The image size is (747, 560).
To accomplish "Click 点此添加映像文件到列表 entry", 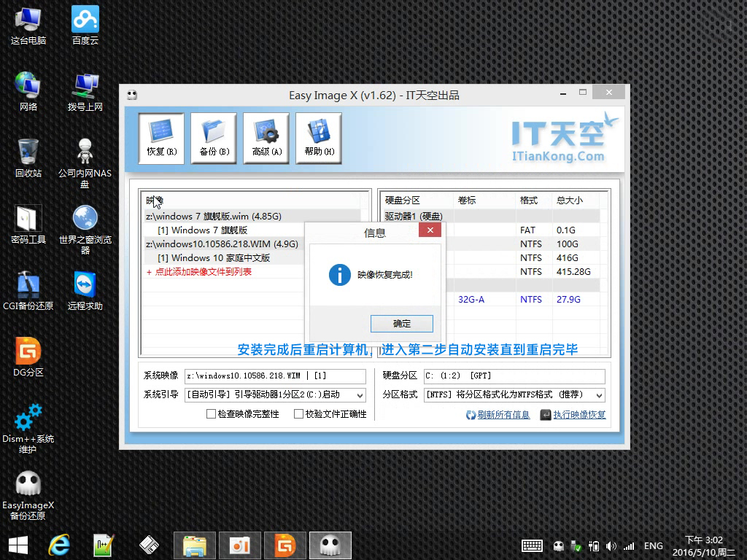I will tap(199, 272).
